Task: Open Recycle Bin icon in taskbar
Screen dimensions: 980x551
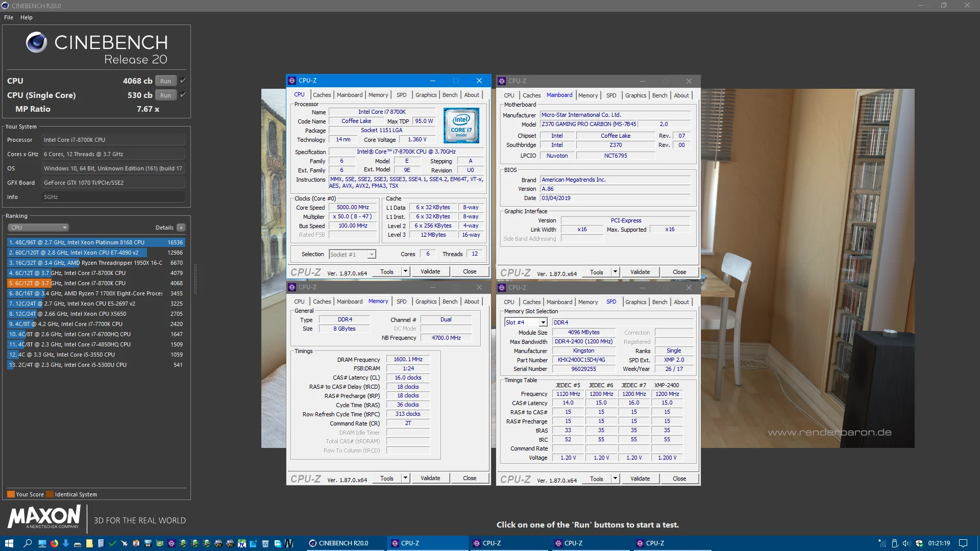Action: tap(265, 543)
